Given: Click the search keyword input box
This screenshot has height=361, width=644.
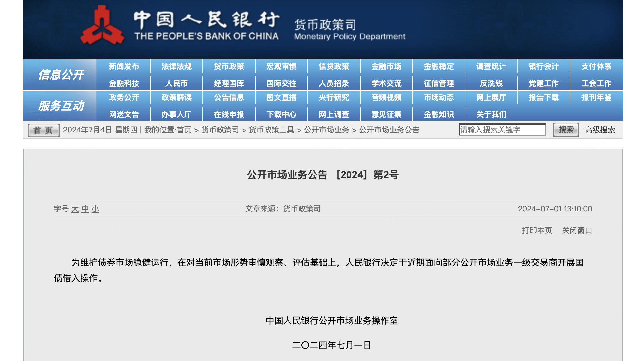Looking at the screenshot, I should click(502, 129).
